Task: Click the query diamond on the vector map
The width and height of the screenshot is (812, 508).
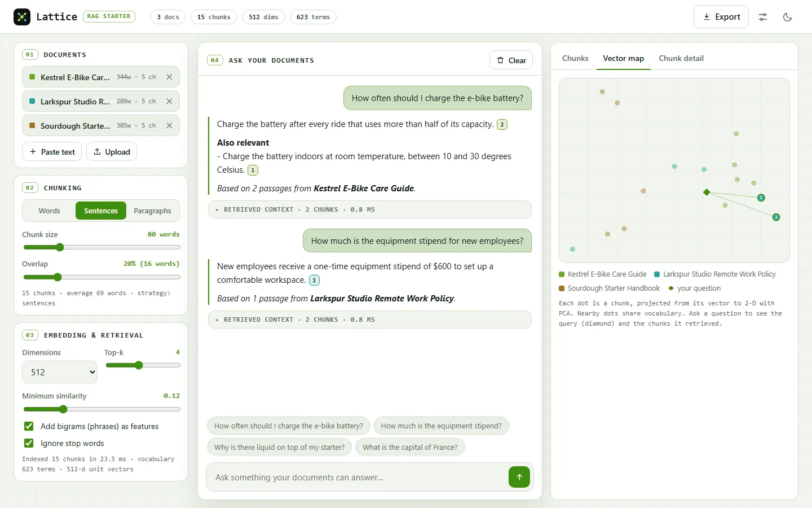Action: tap(707, 192)
